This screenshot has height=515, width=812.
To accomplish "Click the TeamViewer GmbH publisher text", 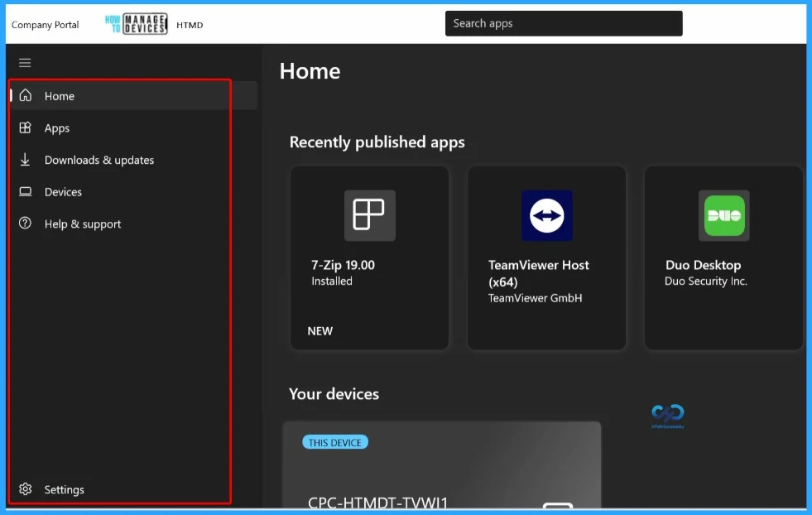I will pyautogui.click(x=535, y=298).
